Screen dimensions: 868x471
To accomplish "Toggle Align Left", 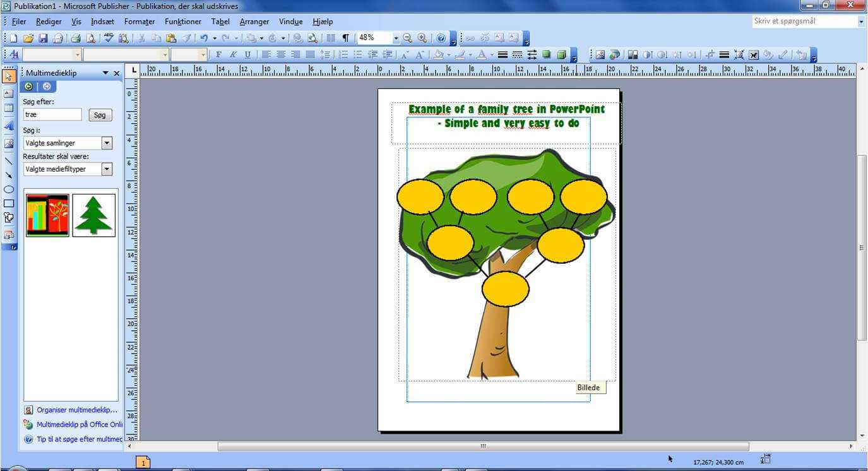I will pyautogui.click(x=266, y=55).
